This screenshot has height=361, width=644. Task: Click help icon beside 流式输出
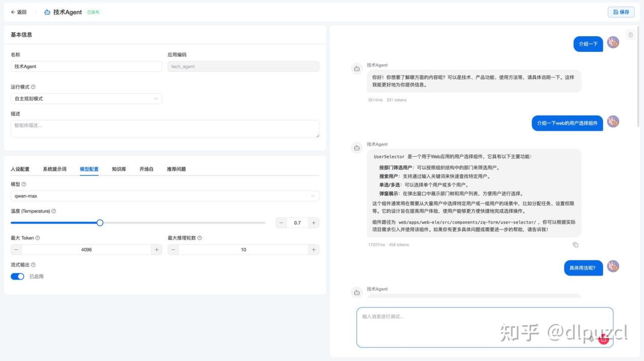tap(33, 265)
